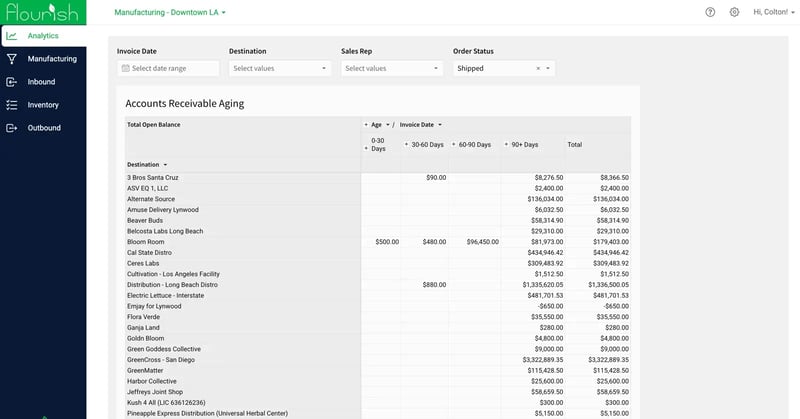Click the calendar icon in Invoice Date
This screenshot has width=800, height=419.
point(126,68)
